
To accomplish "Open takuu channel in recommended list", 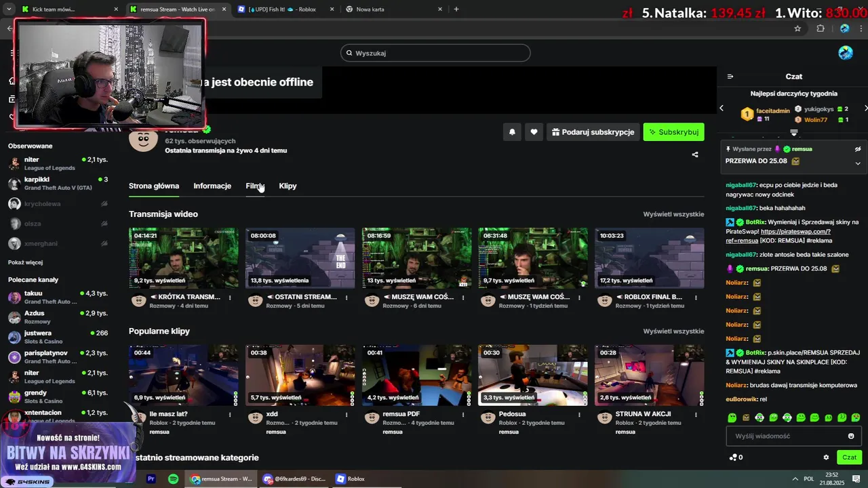I will pos(58,297).
